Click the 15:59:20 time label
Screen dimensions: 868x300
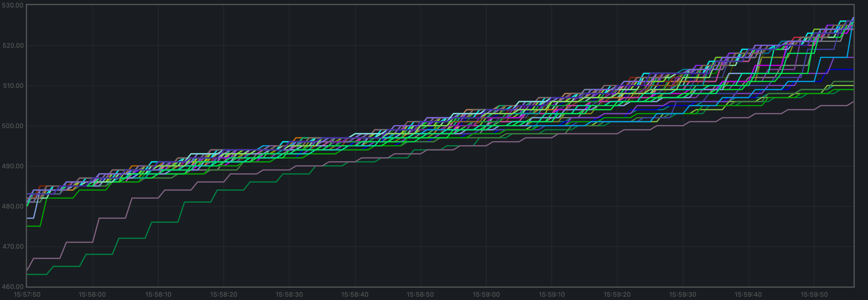point(617,295)
